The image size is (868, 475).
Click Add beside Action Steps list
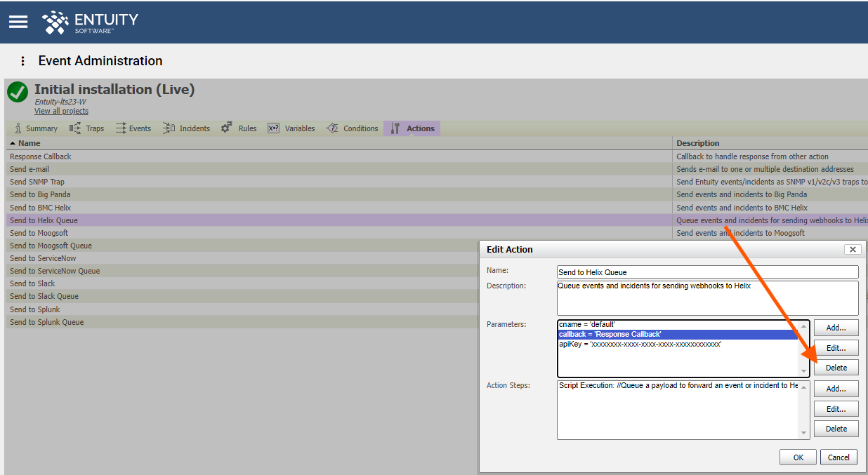pos(836,389)
